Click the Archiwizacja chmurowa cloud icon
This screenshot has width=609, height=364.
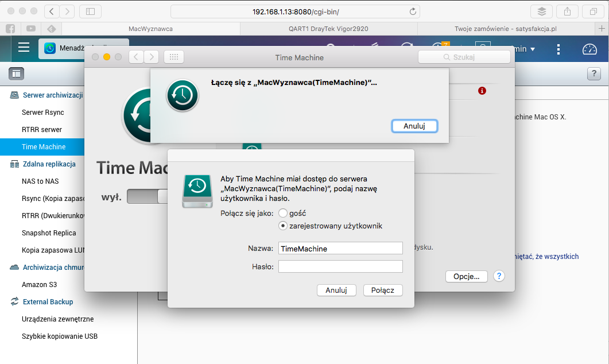[x=14, y=268]
